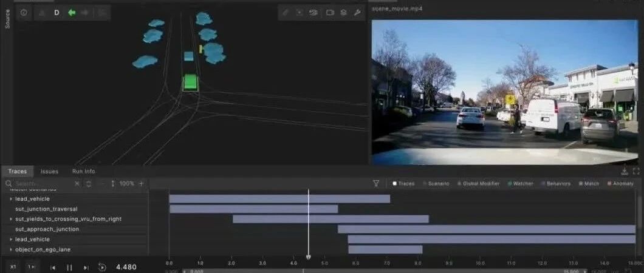Click the sut_junction_traversal timeline bar
Screen dimensions: 644x273
click(x=254, y=209)
